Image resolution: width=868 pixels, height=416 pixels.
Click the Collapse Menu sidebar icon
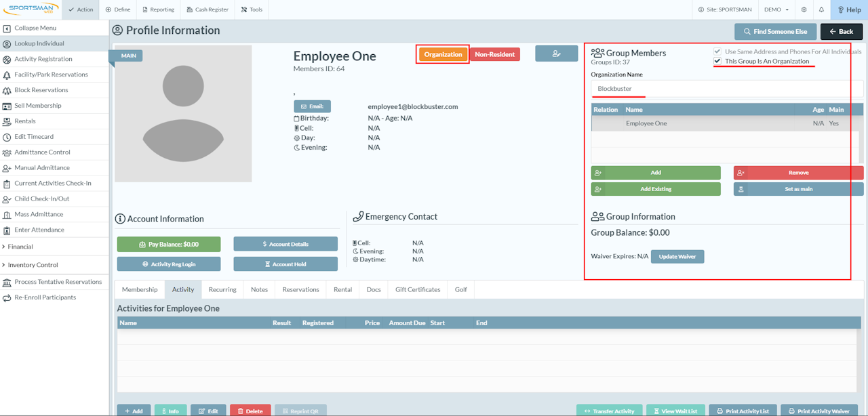tap(7, 28)
